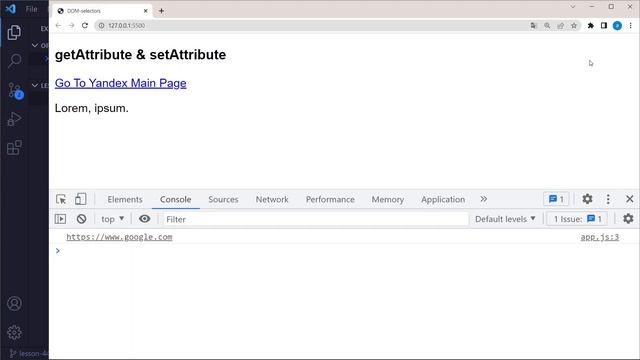
Task: Click the lesson branch in VS Code status bar
Action: click(29, 354)
